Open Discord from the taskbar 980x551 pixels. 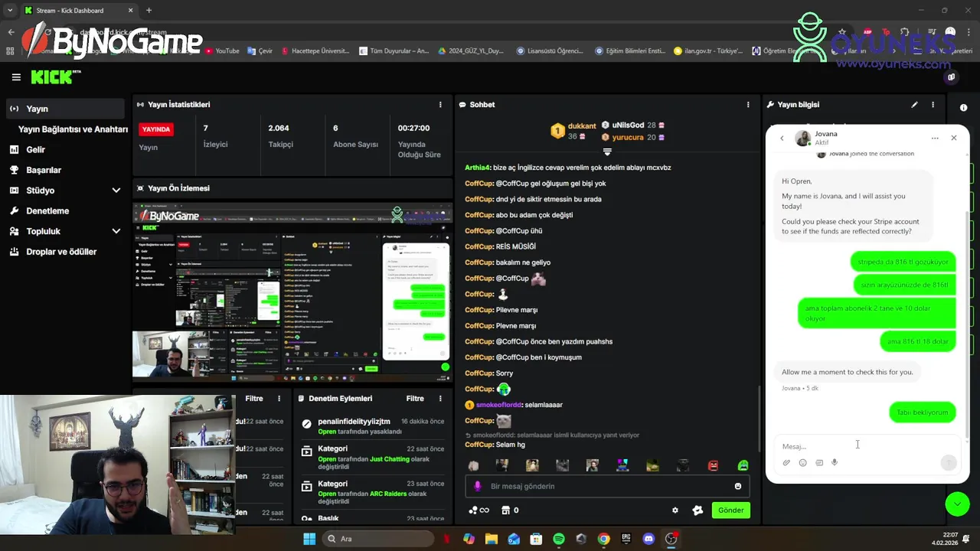pyautogui.click(x=648, y=539)
